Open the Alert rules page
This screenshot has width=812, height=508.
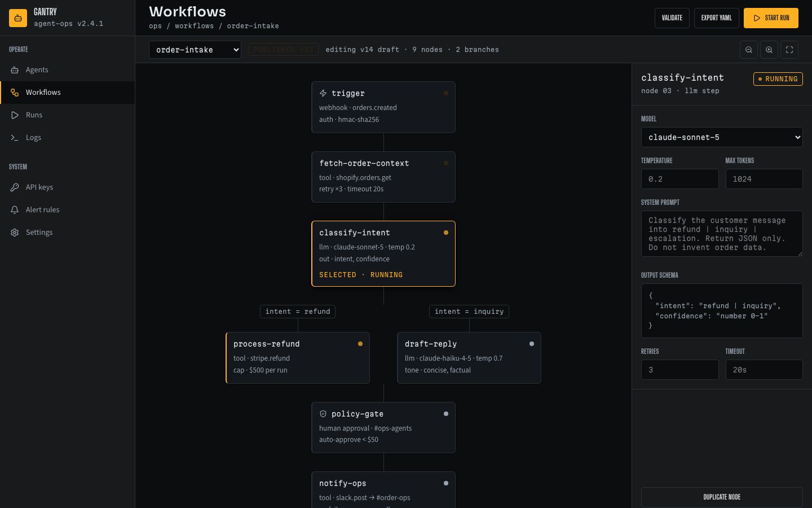(68, 210)
